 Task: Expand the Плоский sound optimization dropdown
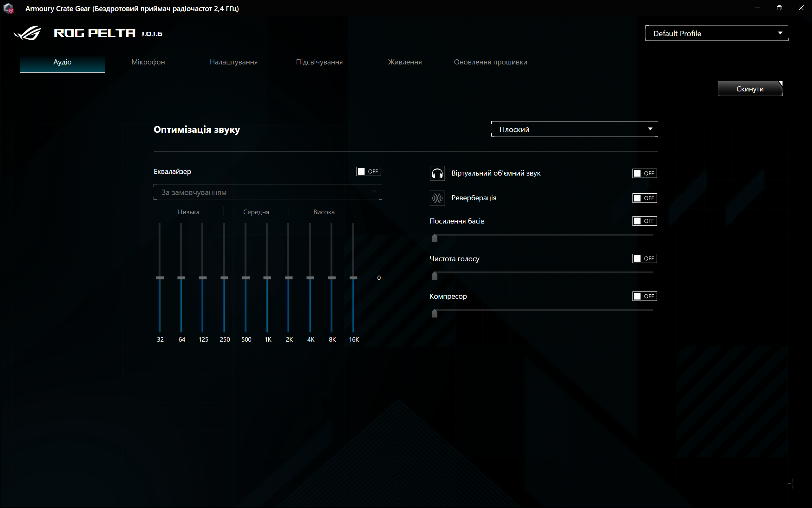[x=574, y=129]
